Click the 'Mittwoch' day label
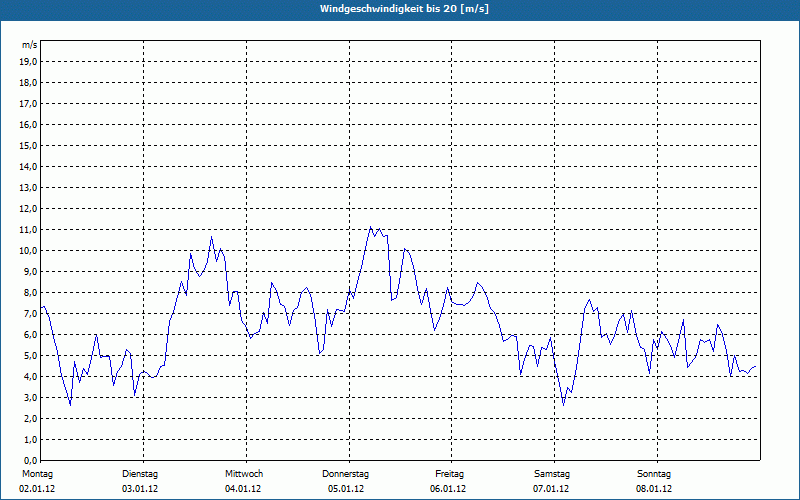The width and height of the screenshot is (800, 500). (244, 474)
